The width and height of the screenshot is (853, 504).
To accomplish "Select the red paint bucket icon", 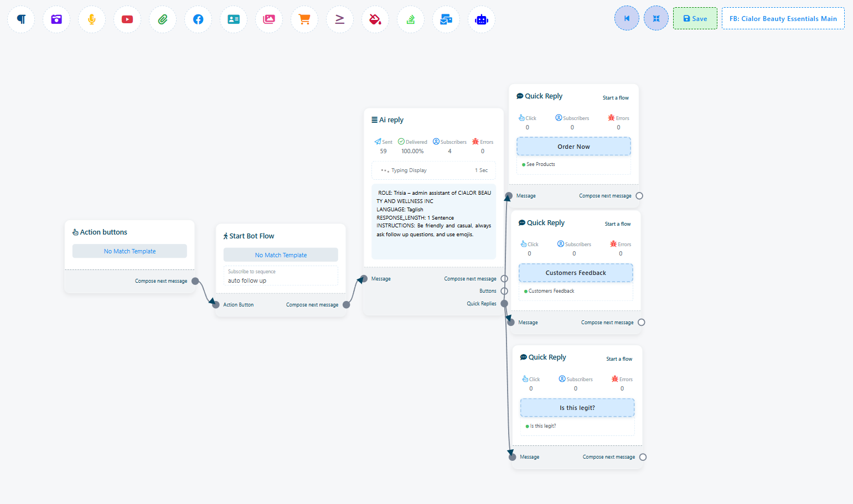I will (375, 19).
